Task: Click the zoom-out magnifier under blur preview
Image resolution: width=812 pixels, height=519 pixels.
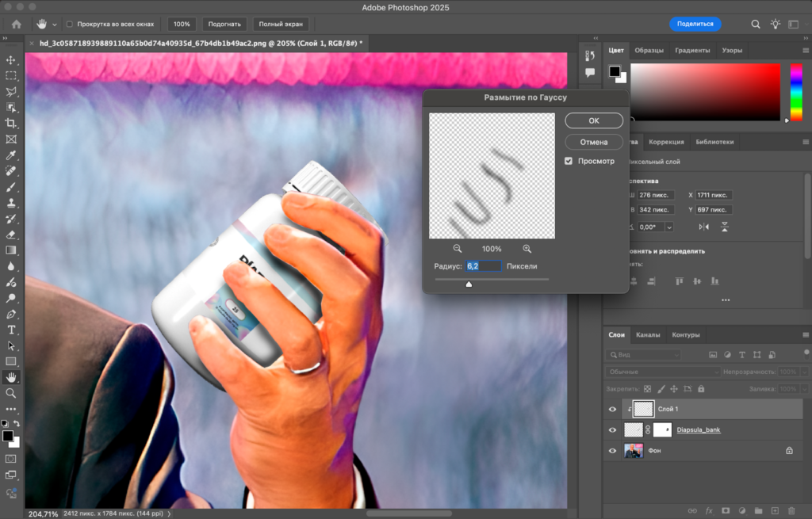Action: click(x=458, y=249)
